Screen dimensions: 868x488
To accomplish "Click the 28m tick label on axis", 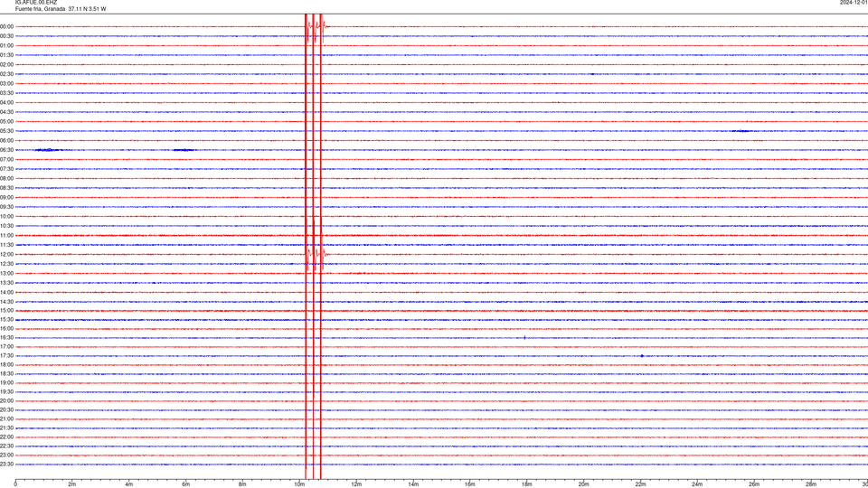I will point(811,484).
